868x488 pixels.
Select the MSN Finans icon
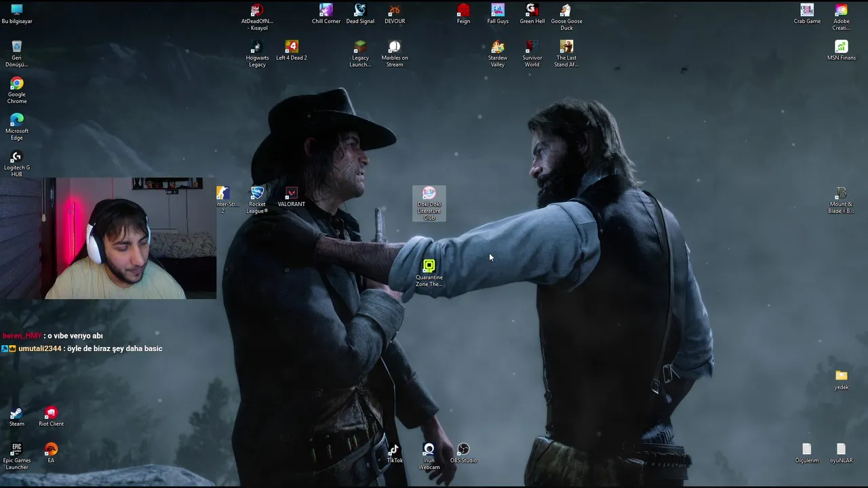pyautogui.click(x=842, y=51)
